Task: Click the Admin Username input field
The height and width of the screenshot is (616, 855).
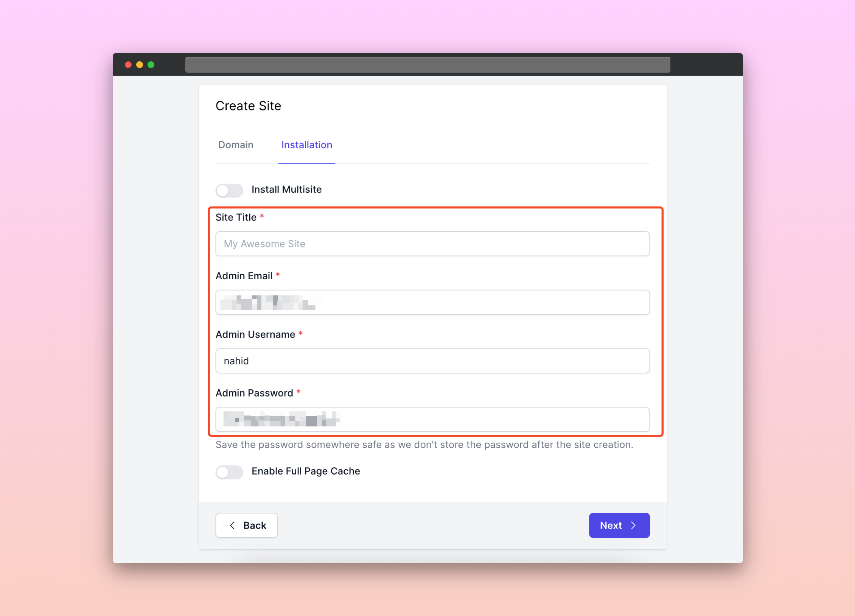Action: tap(432, 361)
